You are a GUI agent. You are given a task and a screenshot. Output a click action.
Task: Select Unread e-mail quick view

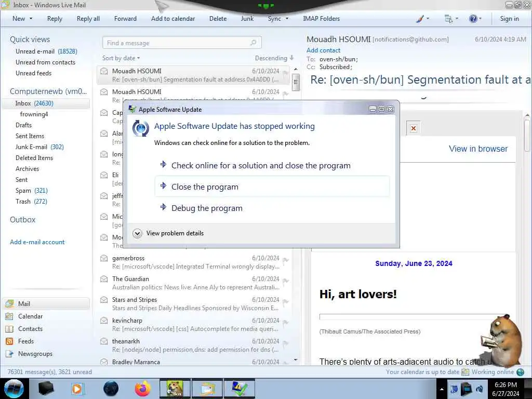click(46, 51)
